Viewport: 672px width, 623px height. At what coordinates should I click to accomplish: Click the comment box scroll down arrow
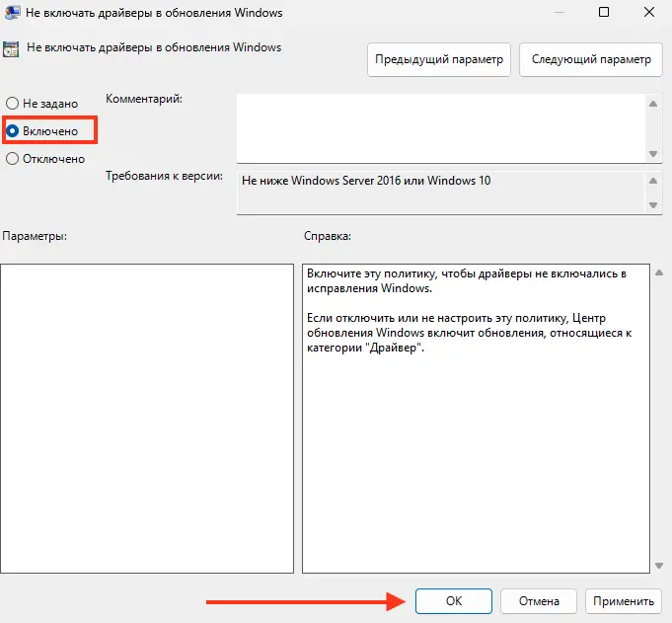pyautogui.click(x=652, y=153)
